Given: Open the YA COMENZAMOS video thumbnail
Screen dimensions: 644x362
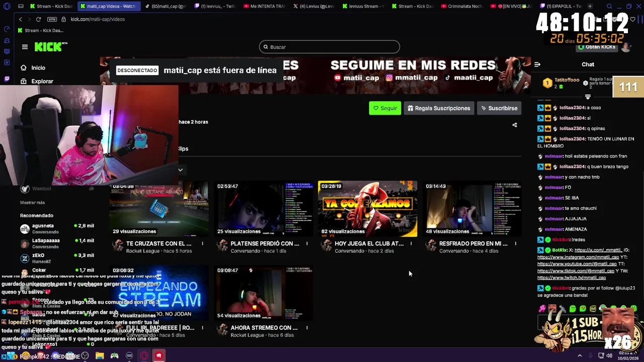Looking at the screenshot, I should (x=367, y=209).
